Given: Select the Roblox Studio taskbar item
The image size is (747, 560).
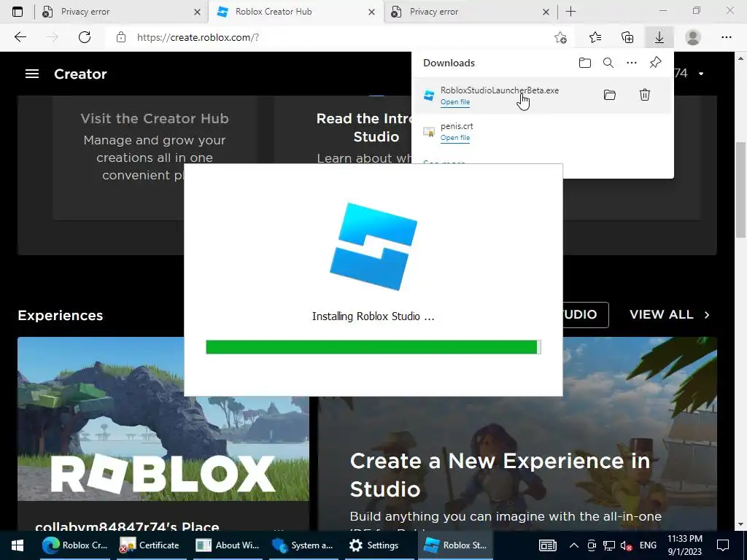Looking at the screenshot, I should coord(455,545).
